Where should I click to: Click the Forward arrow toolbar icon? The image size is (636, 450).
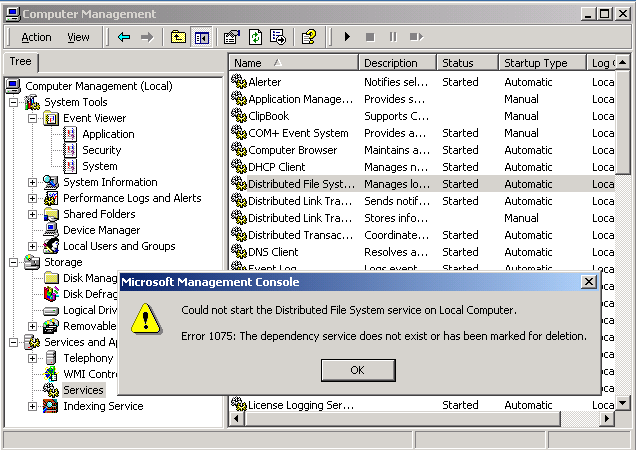pyautogui.click(x=147, y=37)
